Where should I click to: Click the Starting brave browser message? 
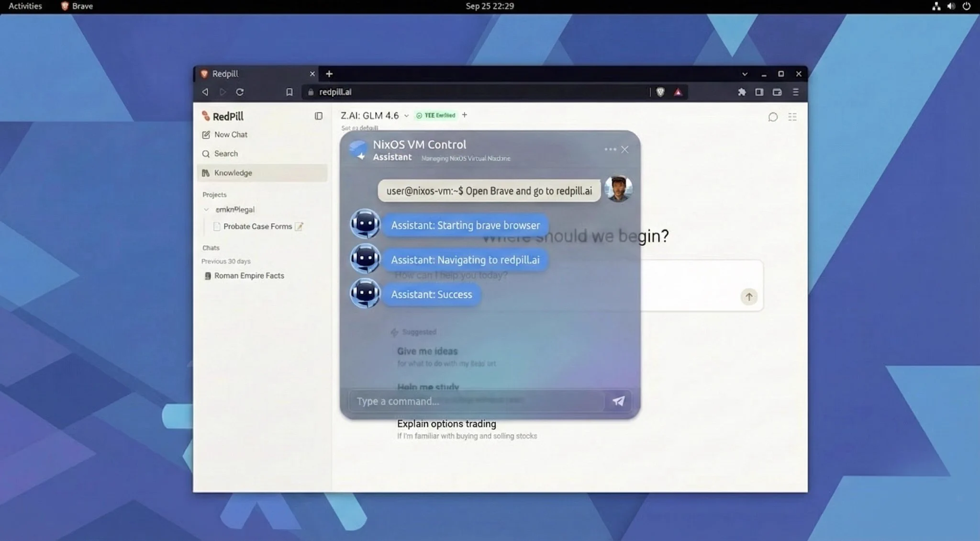click(466, 225)
